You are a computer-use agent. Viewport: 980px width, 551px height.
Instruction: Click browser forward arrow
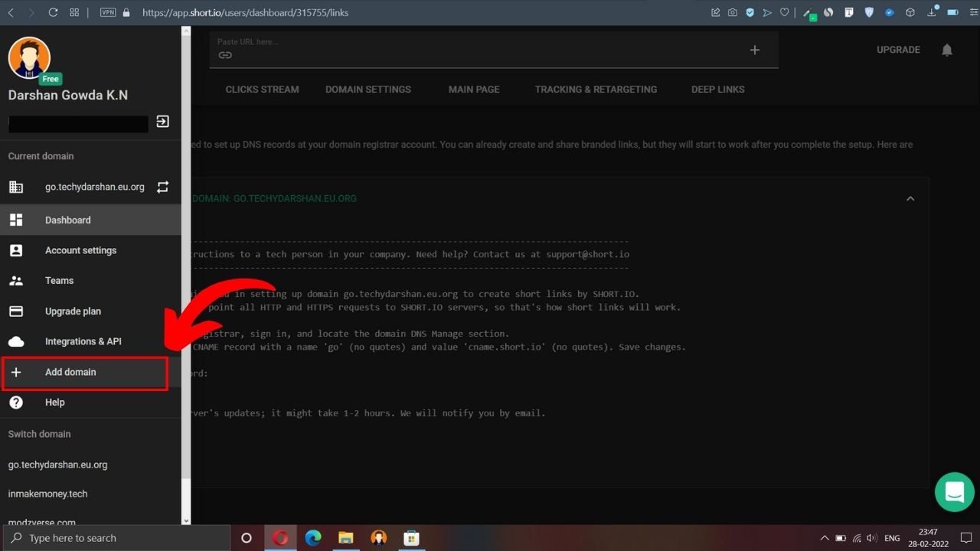tap(31, 12)
